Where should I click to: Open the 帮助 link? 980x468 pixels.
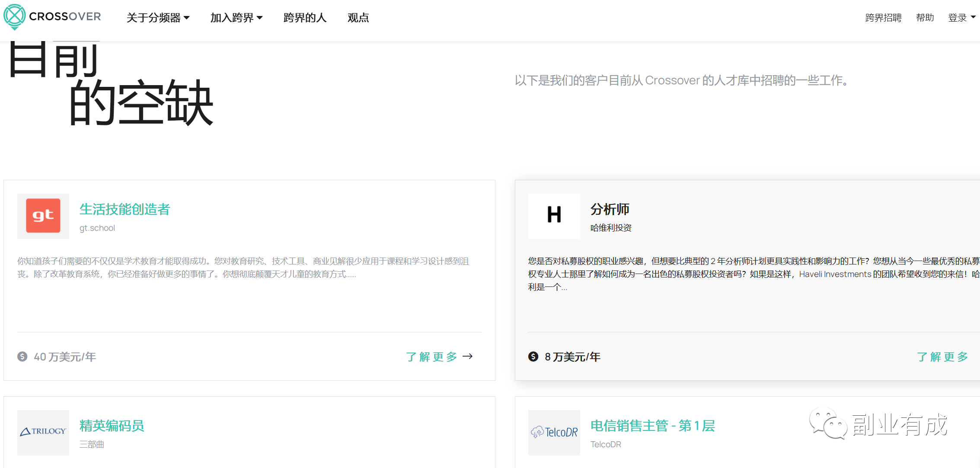(925, 18)
